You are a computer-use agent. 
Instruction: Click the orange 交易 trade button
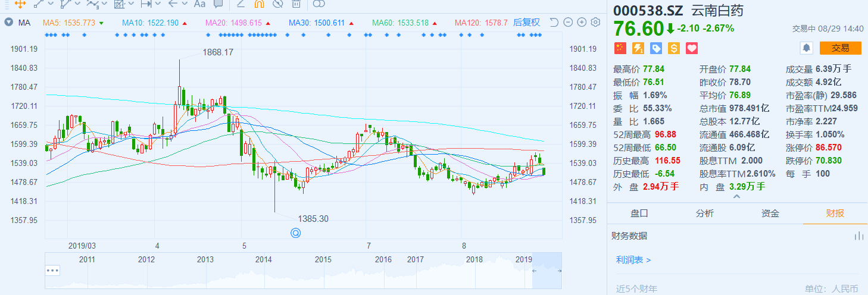tap(841, 48)
